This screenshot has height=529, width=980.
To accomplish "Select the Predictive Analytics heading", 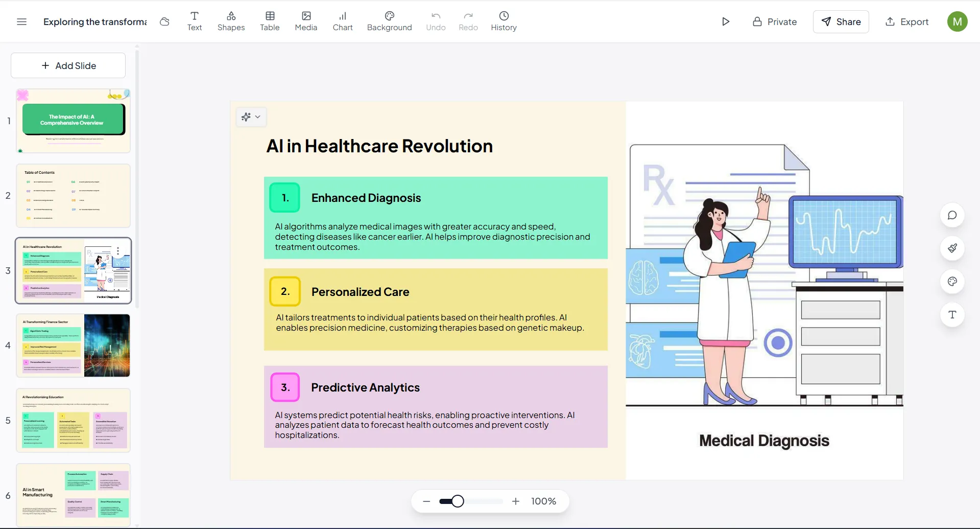I will [x=366, y=387].
